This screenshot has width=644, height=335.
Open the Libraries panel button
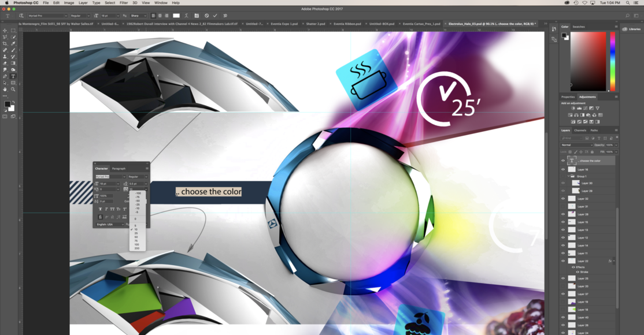[632, 29]
